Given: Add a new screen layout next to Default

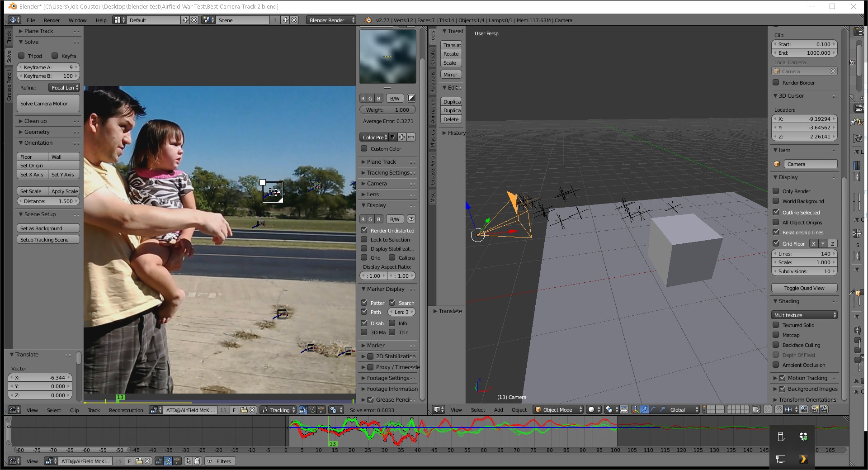Looking at the screenshot, I should [x=185, y=20].
